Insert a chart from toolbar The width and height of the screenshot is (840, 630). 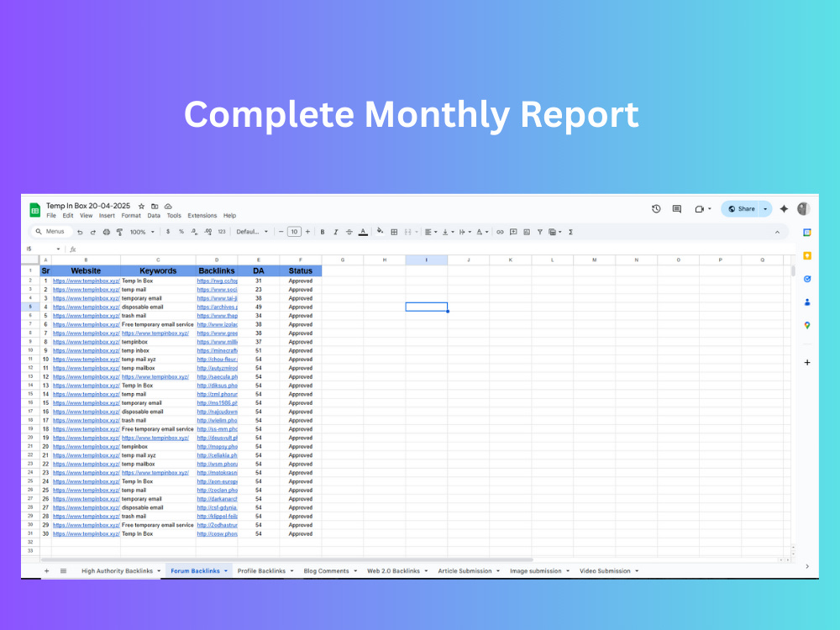[x=527, y=232]
